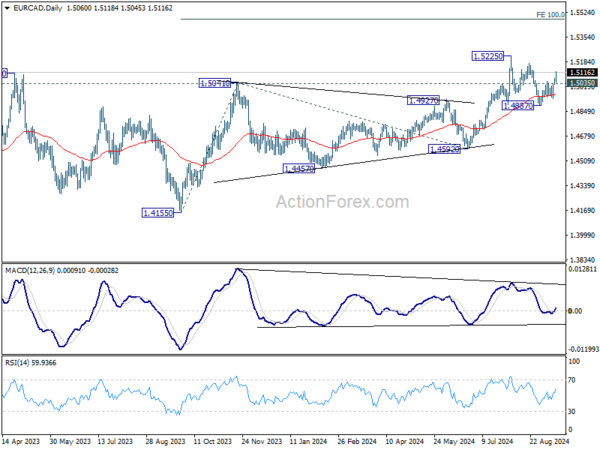The height and width of the screenshot is (450, 600).
Task: Click the MACD scale value 0.012811
Action: 582,269
